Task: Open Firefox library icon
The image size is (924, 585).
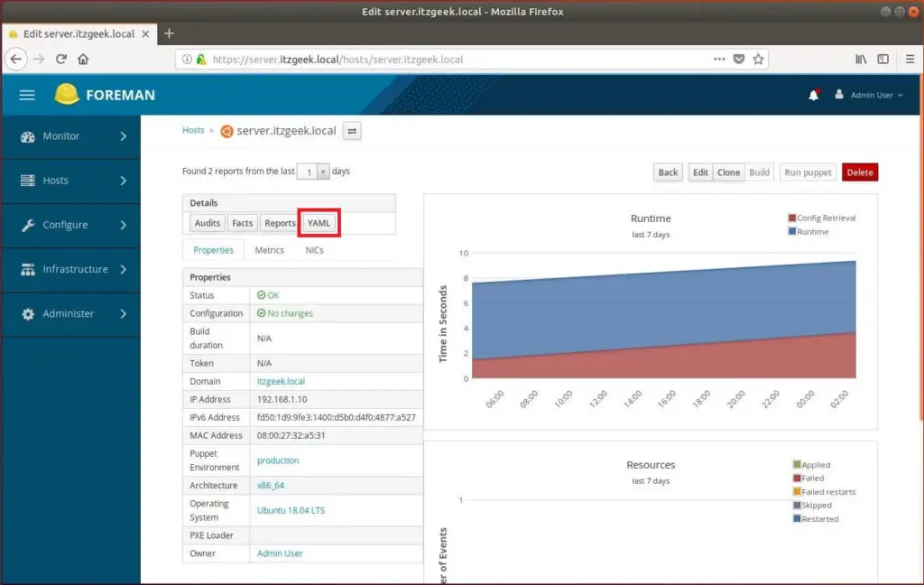Action: [861, 59]
